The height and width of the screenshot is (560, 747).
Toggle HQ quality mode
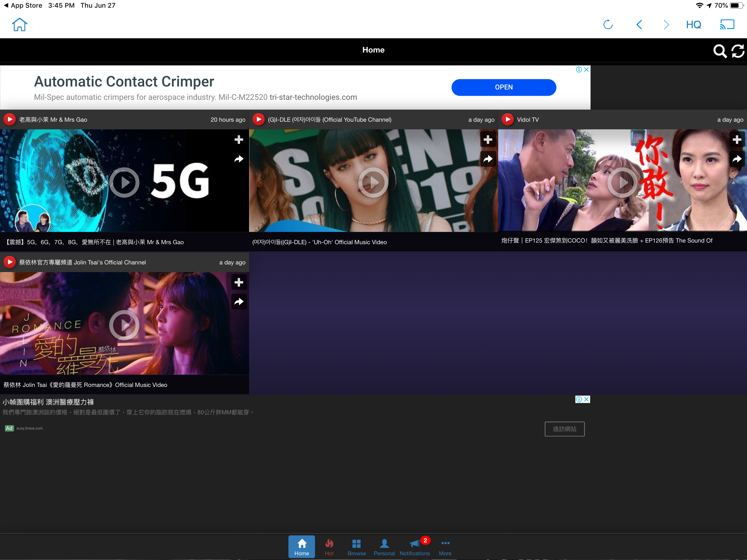pyautogui.click(x=693, y=25)
